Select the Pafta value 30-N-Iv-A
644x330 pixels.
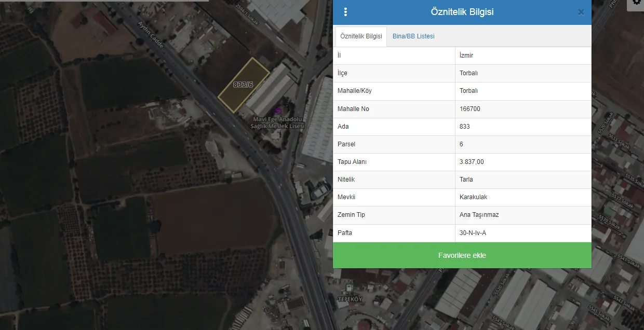[473, 233]
